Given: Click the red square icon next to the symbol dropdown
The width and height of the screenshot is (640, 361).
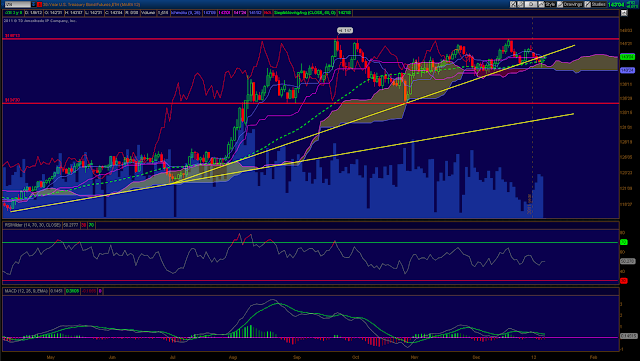Looking at the screenshot, I should click(39, 4).
